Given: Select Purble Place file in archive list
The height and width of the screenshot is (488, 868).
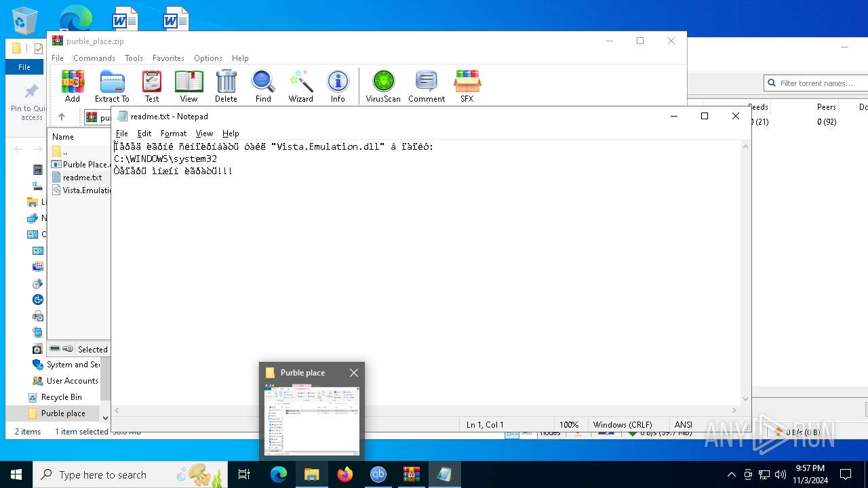Looking at the screenshot, I should pyautogui.click(x=81, y=165).
